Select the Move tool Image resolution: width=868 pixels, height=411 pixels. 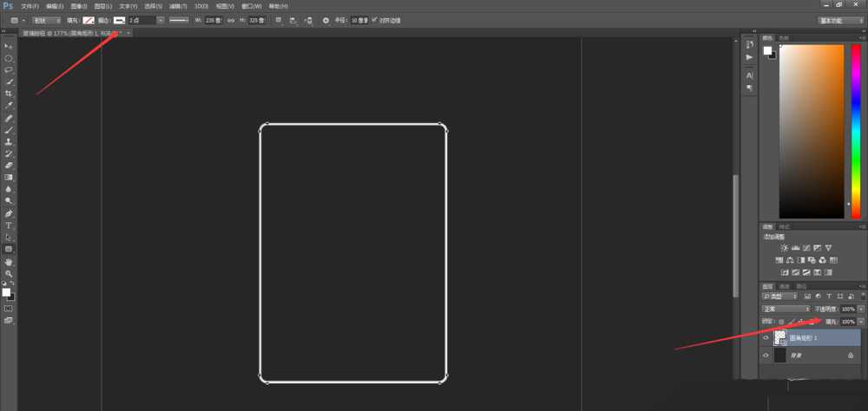[9, 45]
